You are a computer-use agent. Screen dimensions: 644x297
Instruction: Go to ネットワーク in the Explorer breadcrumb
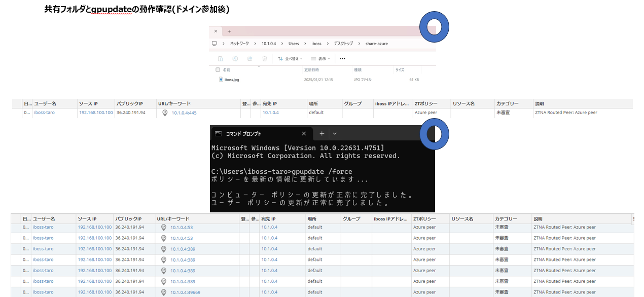point(240,44)
